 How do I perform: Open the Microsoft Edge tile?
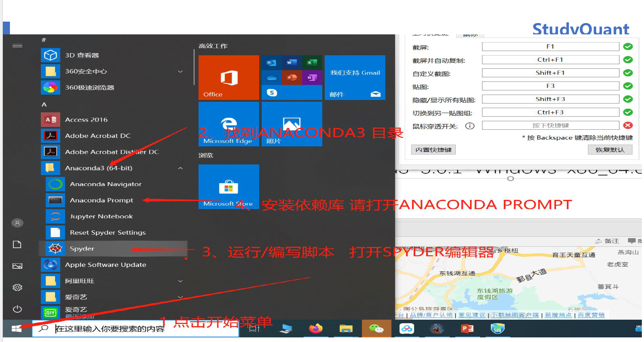pyautogui.click(x=229, y=124)
